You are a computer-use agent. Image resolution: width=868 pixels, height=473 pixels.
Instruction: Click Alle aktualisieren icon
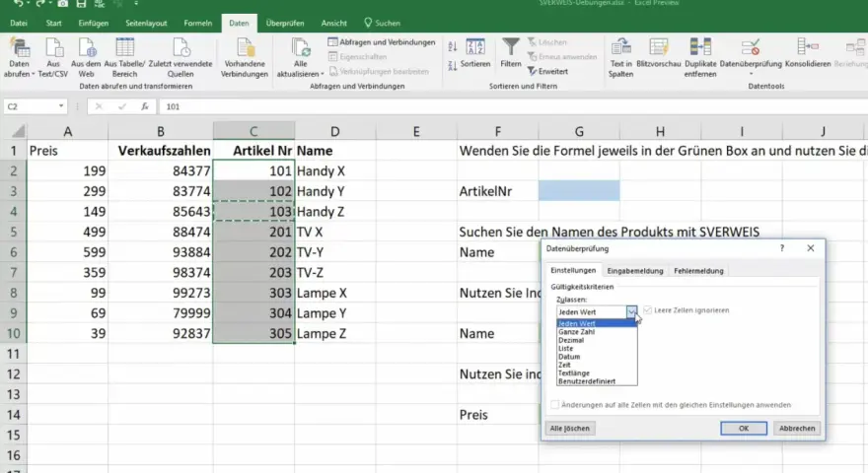[x=301, y=48]
